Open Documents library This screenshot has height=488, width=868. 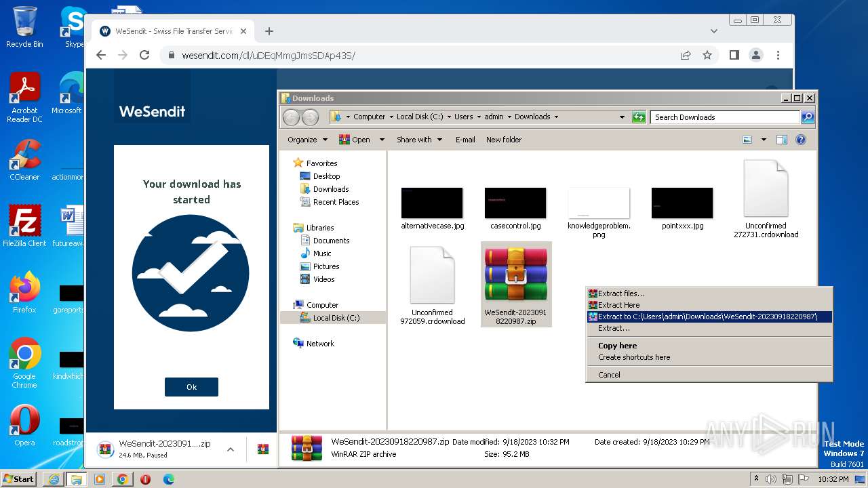(x=331, y=241)
